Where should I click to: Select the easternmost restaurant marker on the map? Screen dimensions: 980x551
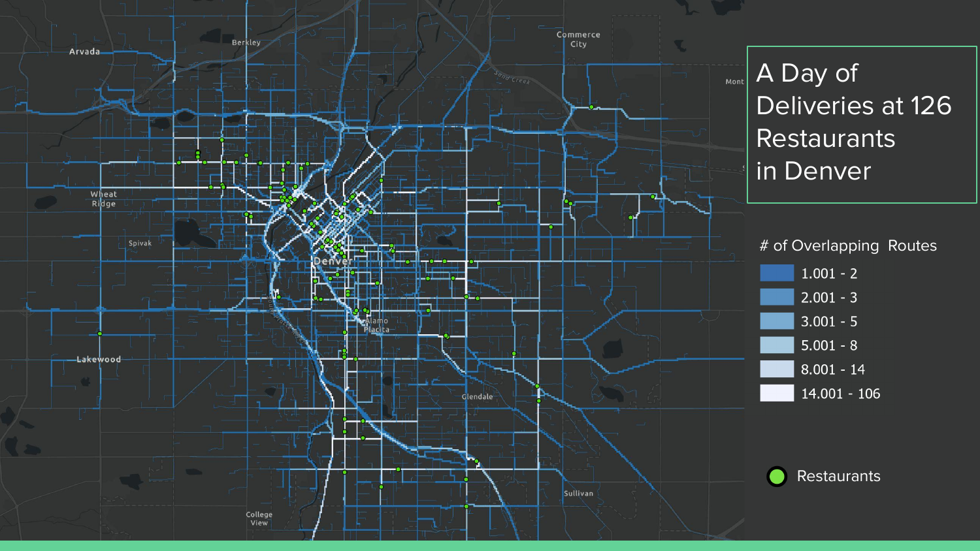tap(653, 196)
